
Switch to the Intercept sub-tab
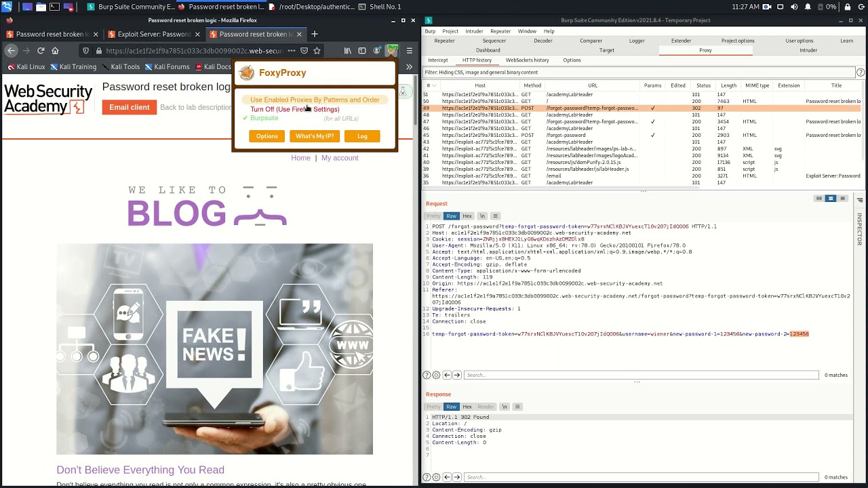438,60
